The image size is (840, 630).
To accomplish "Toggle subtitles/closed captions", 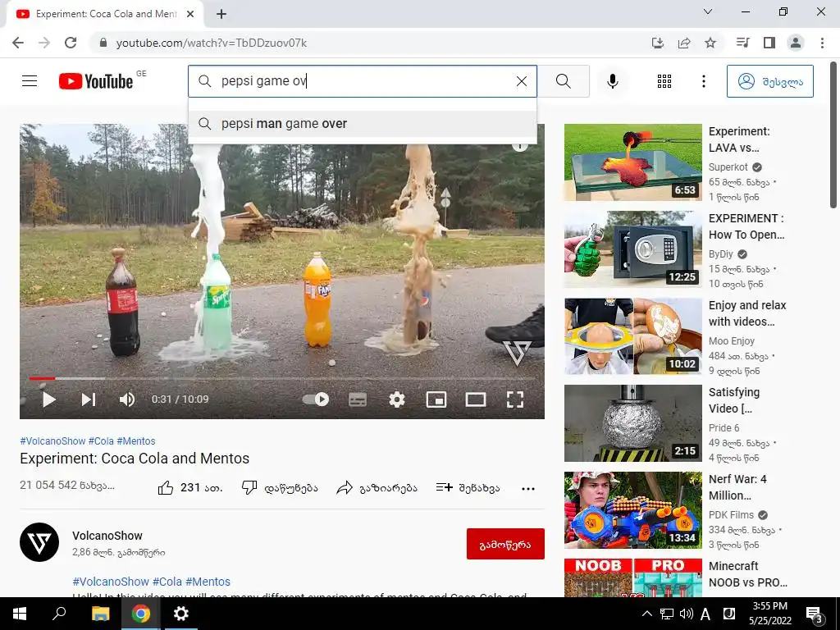I will tap(358, 399).
